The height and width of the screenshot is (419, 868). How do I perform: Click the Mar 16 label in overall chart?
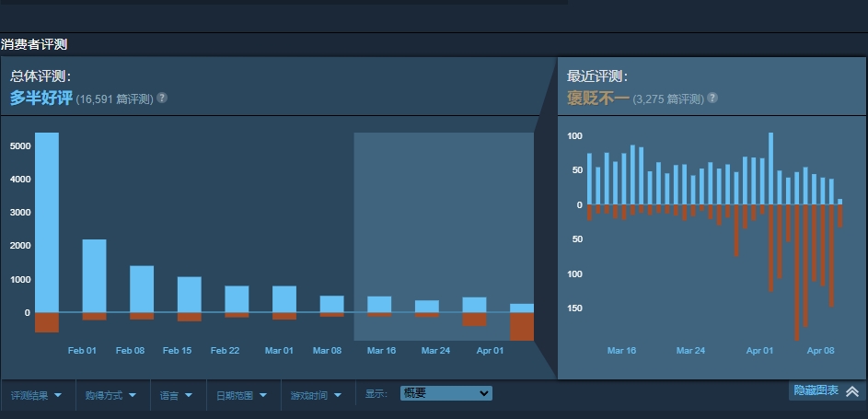click(381, 351)
